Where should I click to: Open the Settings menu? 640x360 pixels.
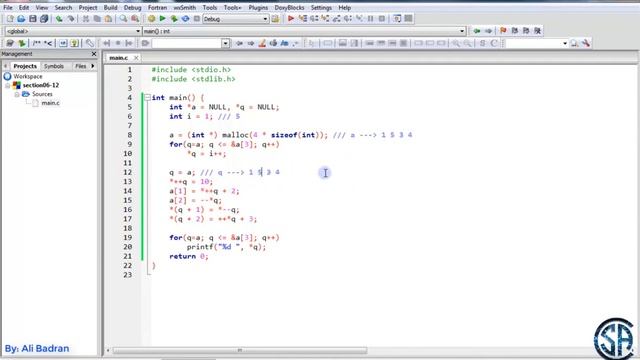pos(321,8)
